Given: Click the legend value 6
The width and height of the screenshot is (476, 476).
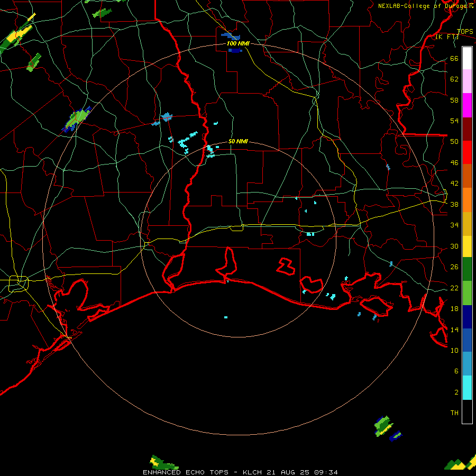Looking at the screenshot, I should (x=456, y=371).
